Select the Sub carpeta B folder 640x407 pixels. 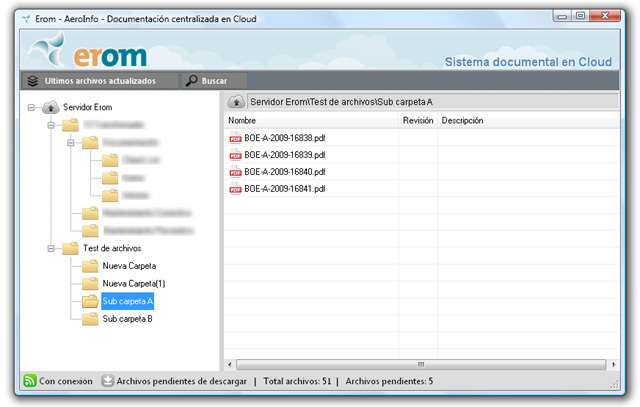point(127,319)
